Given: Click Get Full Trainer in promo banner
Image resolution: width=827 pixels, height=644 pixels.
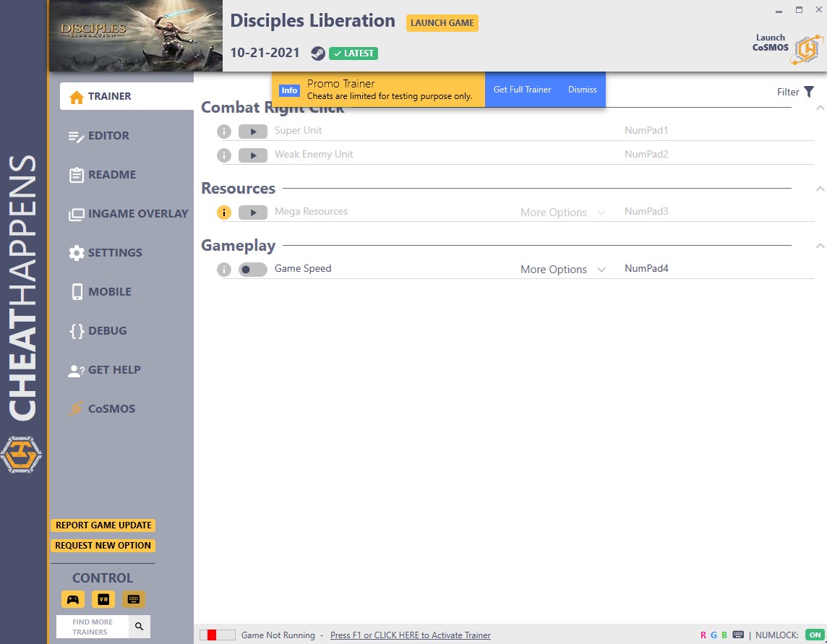Looking at the screenshot, I should (522, 90).
